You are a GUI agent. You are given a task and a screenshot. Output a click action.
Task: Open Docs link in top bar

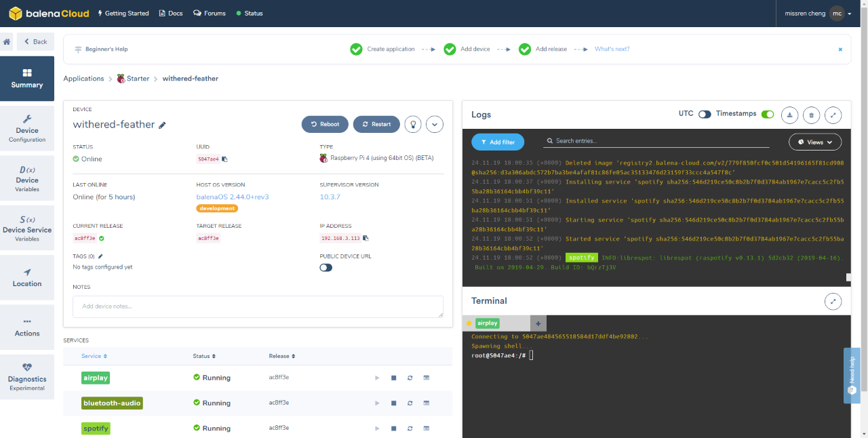[171, 14]
